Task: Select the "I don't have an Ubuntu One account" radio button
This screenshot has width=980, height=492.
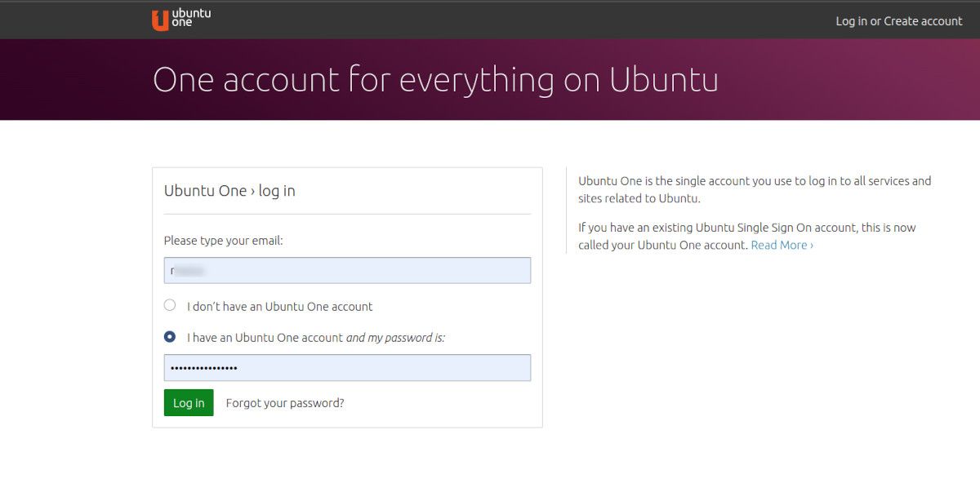Action: pyautogui.click(x=170, y=305)
